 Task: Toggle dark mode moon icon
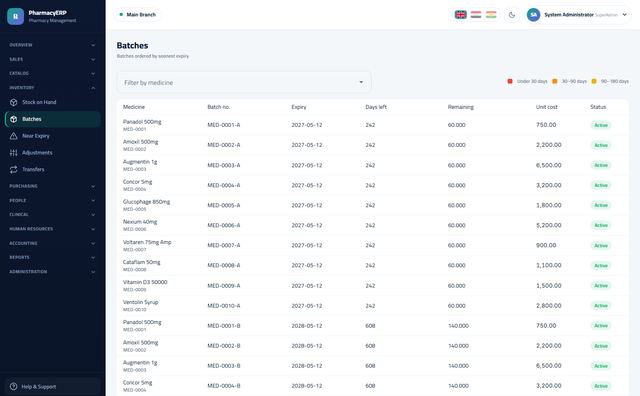point(512,15)
